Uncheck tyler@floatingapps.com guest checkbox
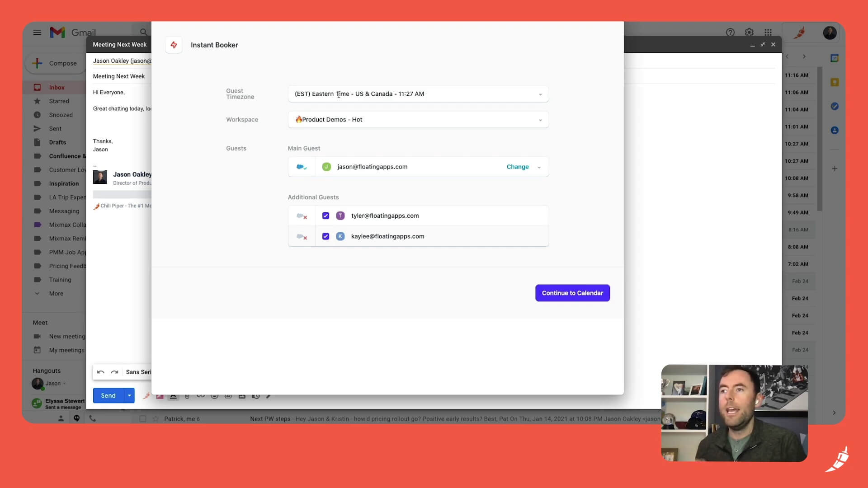Viewport: 868px width, 488px height. [x=325, y=216]
